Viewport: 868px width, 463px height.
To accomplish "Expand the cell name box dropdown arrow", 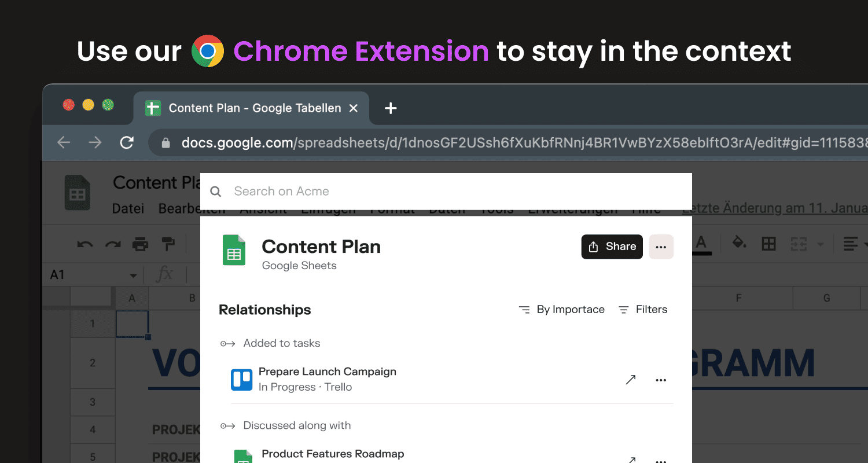I will tap(134, 275).
